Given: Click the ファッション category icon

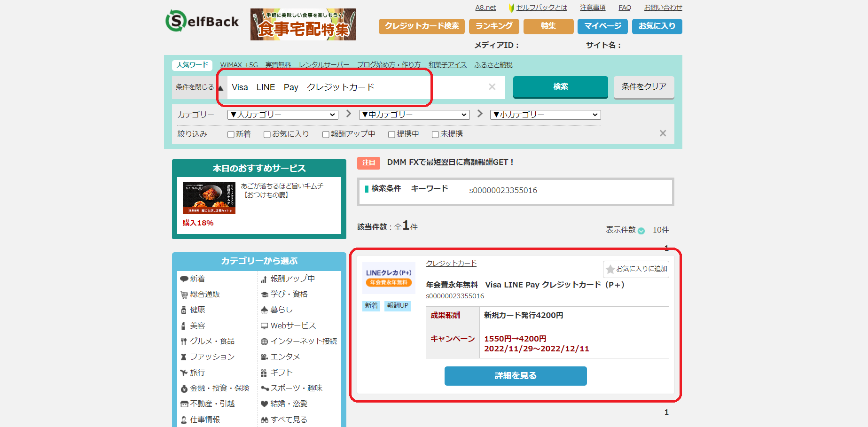Looking at the screenshot, I should click(184, 357).
